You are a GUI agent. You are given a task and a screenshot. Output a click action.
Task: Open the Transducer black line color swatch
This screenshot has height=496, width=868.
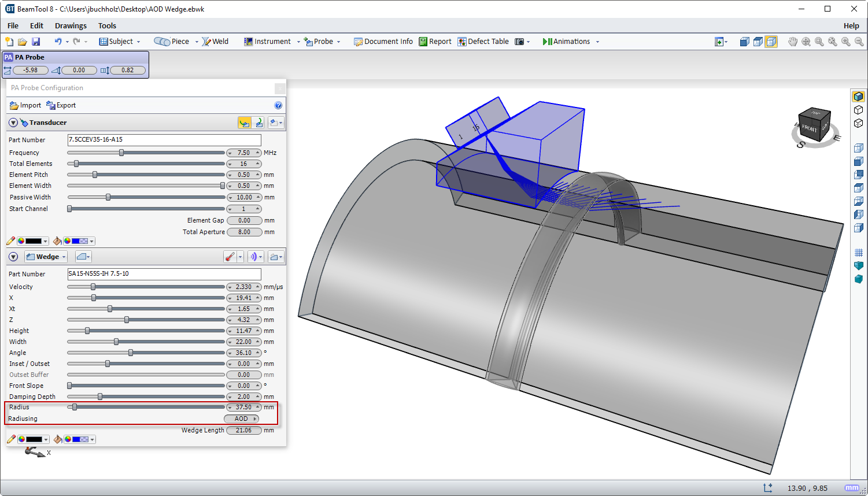[x=34, y=241]
